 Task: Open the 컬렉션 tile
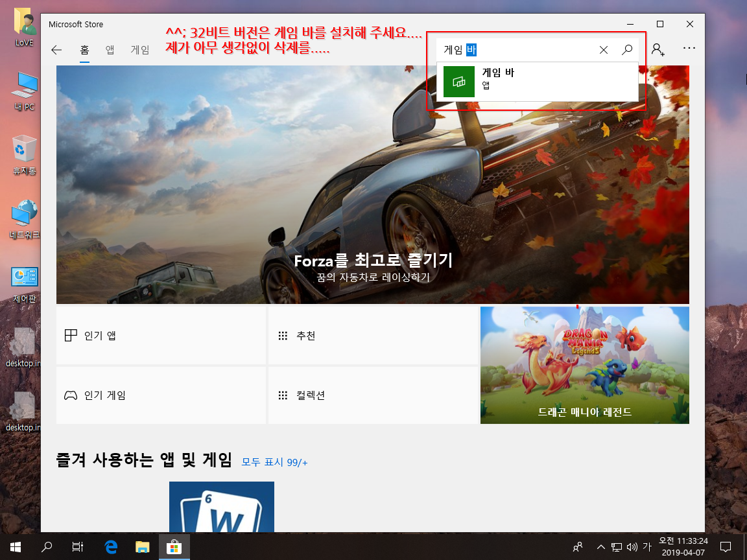373,395
